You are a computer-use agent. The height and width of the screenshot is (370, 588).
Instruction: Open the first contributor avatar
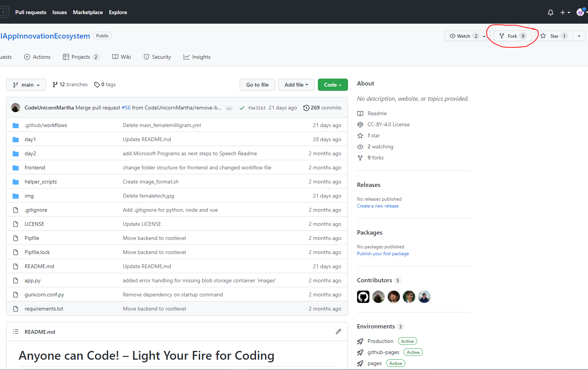point(363,296)
